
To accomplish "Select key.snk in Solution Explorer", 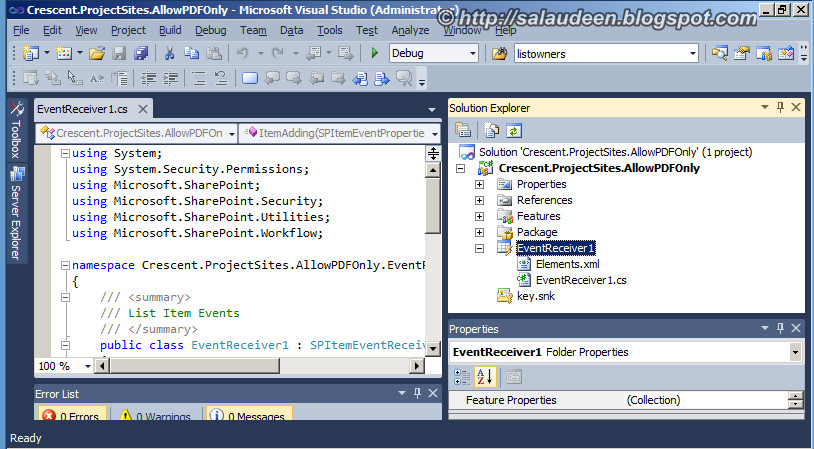I will coord(536,296).
